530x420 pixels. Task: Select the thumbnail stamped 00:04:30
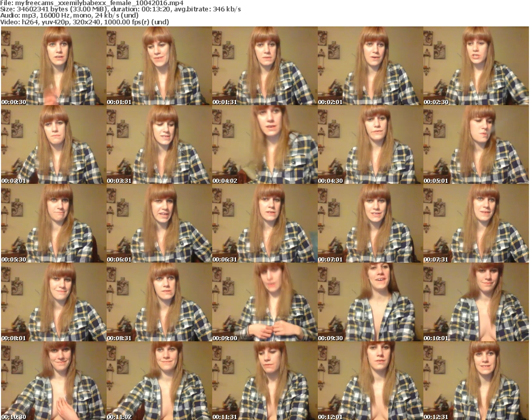370,144
